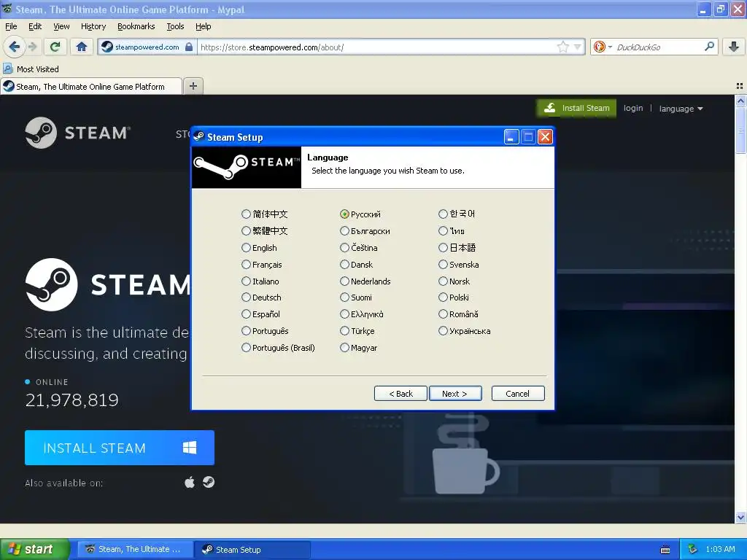The height and width of the screenshot is (560, 747).
Task: Click the Steam logo in the page header
Action: [77, 133]
